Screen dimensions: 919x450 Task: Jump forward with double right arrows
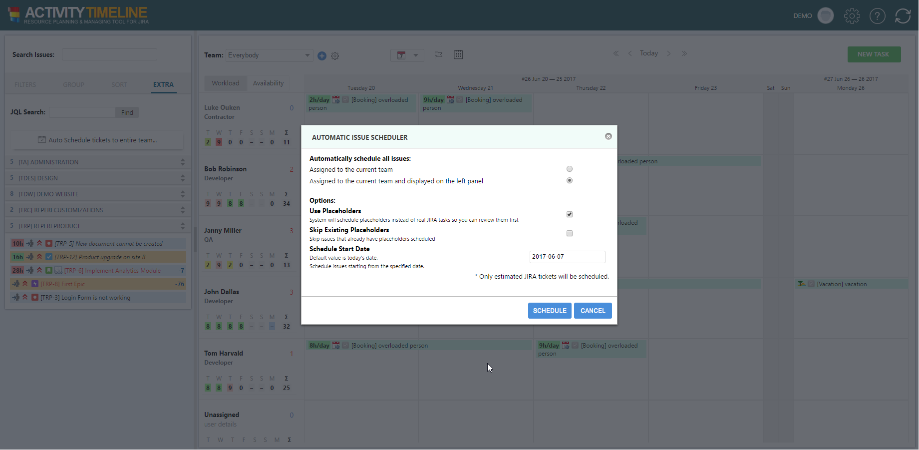click(x=685, y=53)
